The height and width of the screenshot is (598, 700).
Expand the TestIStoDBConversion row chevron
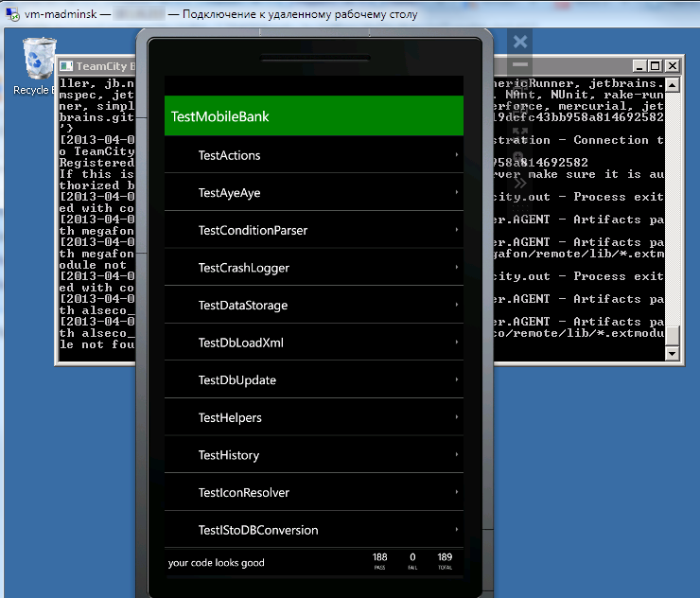click(457, 530)
